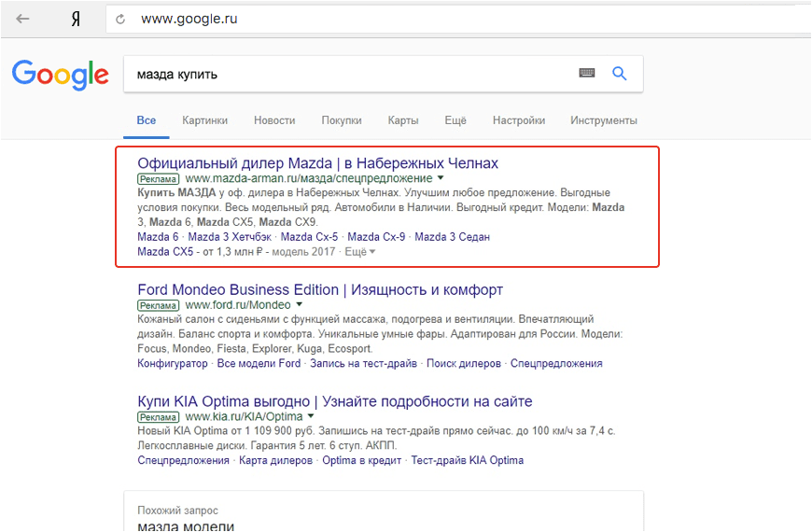Screen dimensions: 812x532
Task: Expand dropdown arrow next to ford.ru/Mondeo URL
Action: point(300,304)
